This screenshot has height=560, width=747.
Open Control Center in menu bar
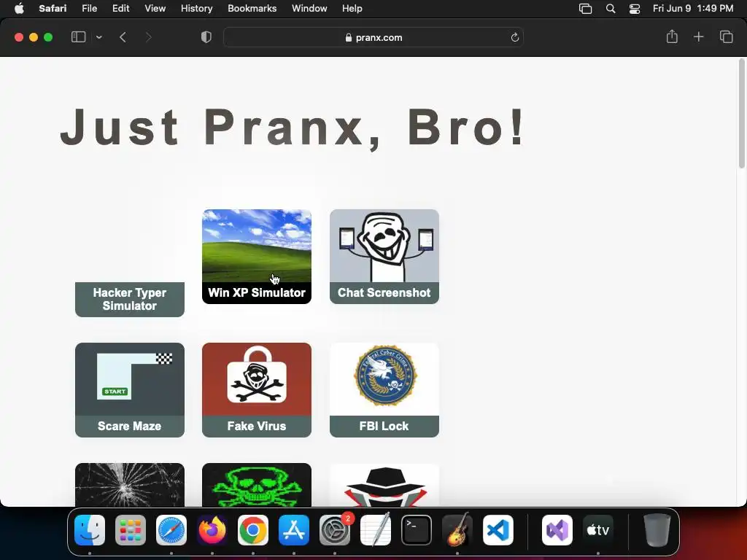pos(635,9)
